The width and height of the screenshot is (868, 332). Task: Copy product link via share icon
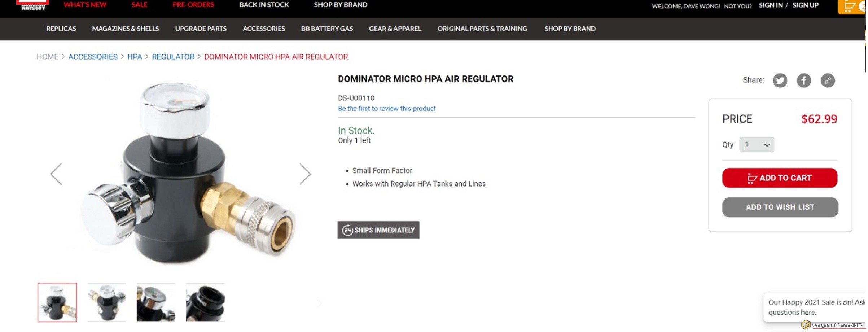tap(827, 80)
